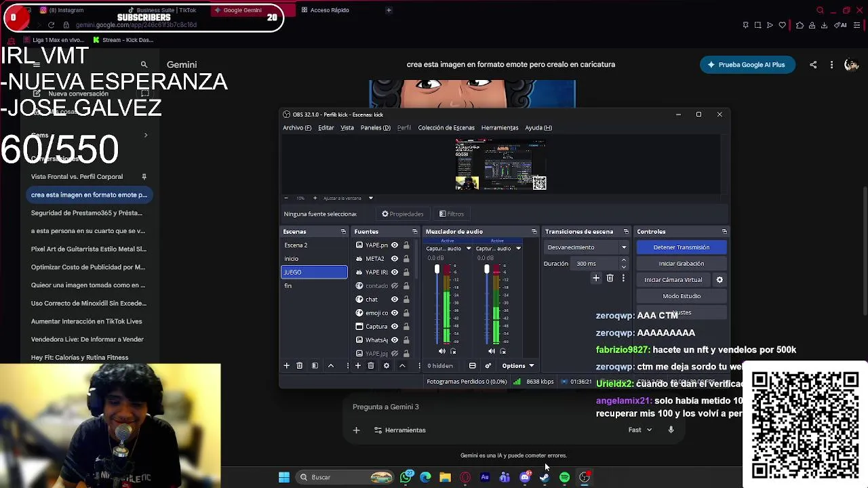This screenshot has height=488, width=868.
Task: Click Detener Transmisión button
Action: pyautogui.click(x=682, y=247)
